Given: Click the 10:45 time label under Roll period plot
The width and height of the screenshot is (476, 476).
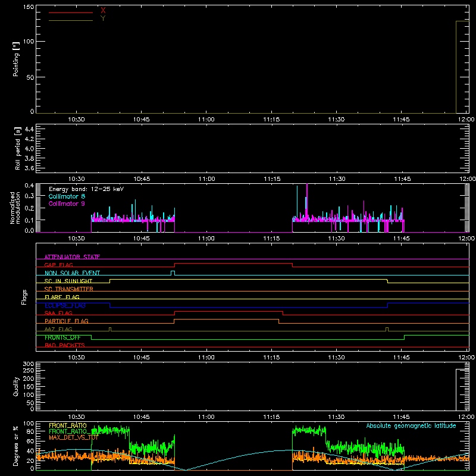Looking at the screenshot, I should tap(142, 179).
